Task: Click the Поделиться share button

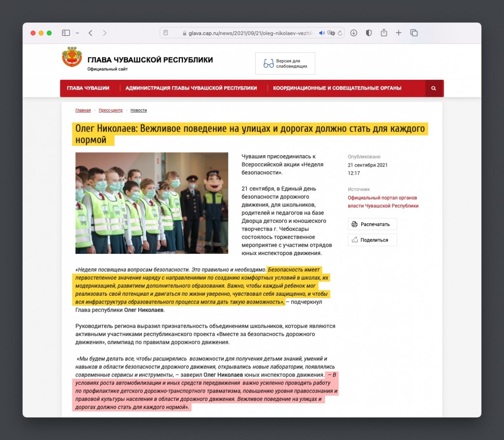Action: (x=372, y=240)
